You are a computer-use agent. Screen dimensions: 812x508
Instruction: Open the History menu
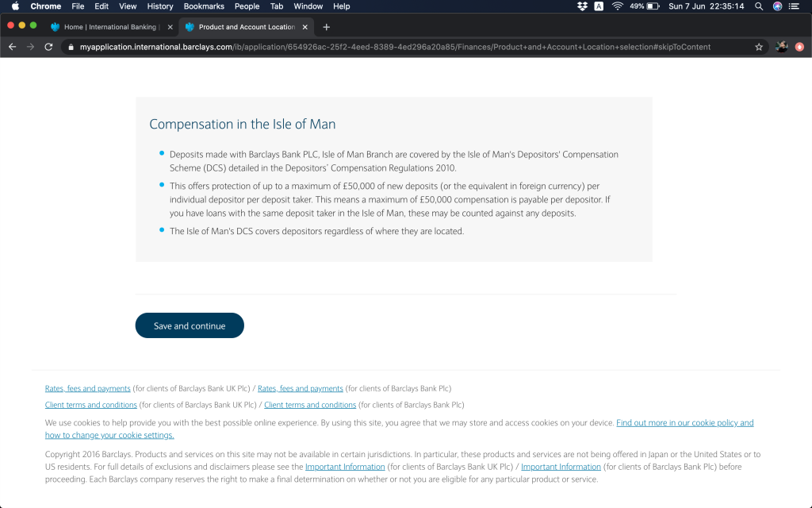coord(160,6)
